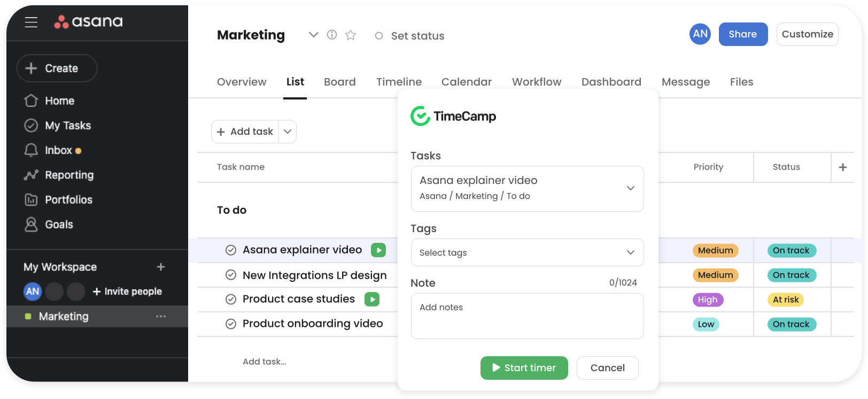
Task: Click the Low priority tag
Action: (x=706, y=324)
